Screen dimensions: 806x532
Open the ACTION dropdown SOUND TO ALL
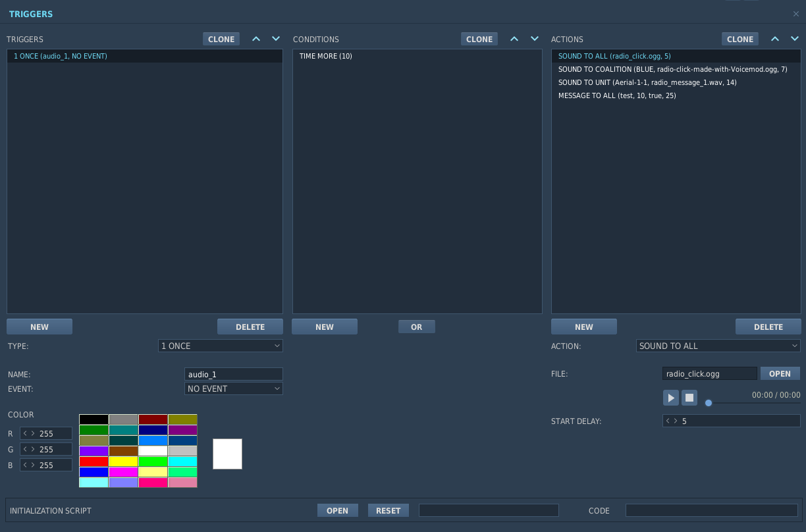tap(718, 346)
